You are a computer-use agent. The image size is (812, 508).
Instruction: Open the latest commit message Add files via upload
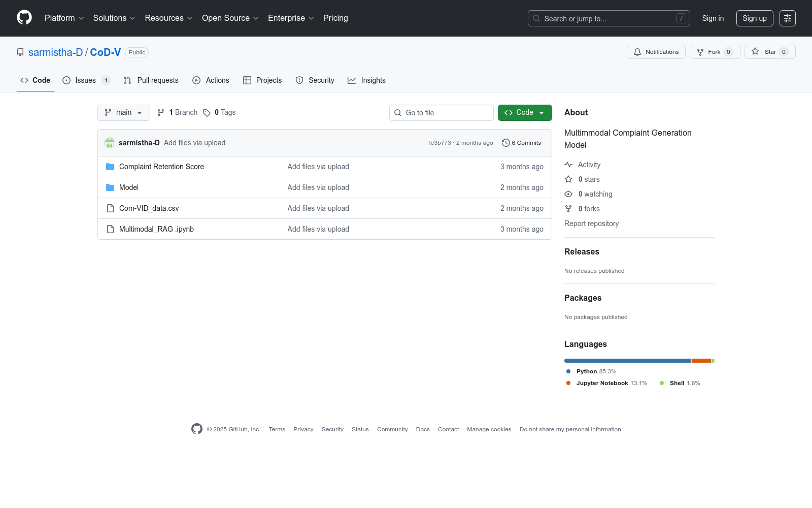point(194,143)
